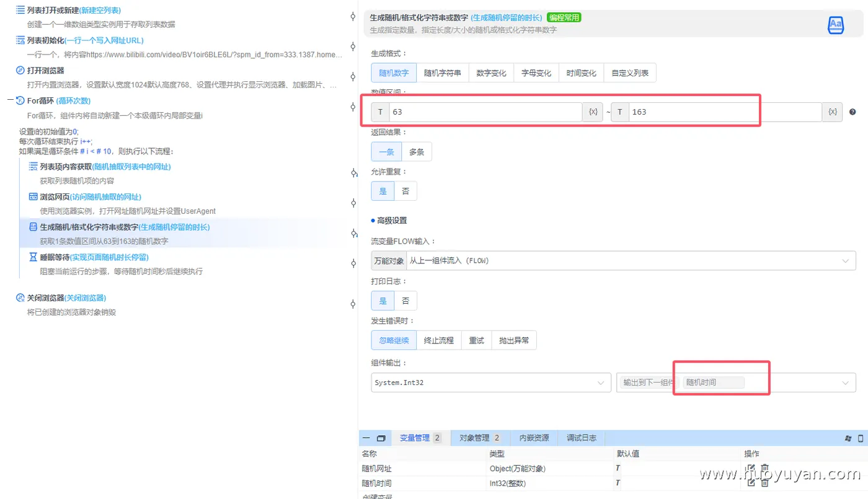Click the minimum value field containing 63

point(485,112)
